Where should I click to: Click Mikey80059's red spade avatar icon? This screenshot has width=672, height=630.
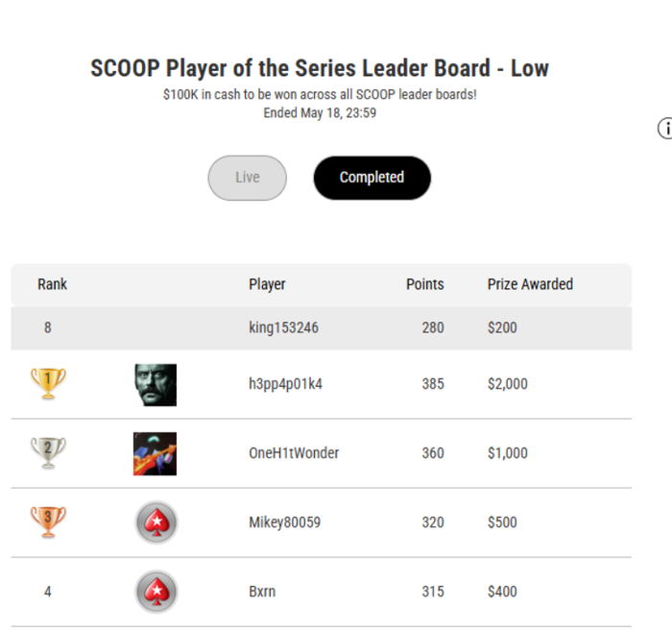[x=156, y=522]
